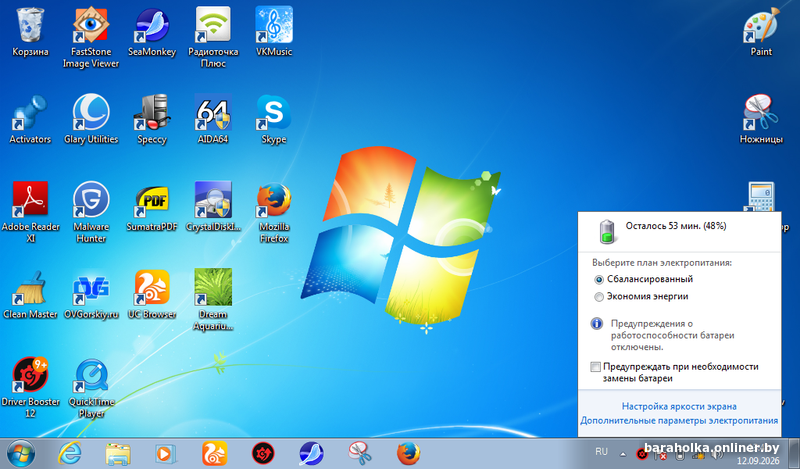The height and width of the screenshot is (469, 800).
Task: Launch Clean Master from desktop
Action: 30,294
